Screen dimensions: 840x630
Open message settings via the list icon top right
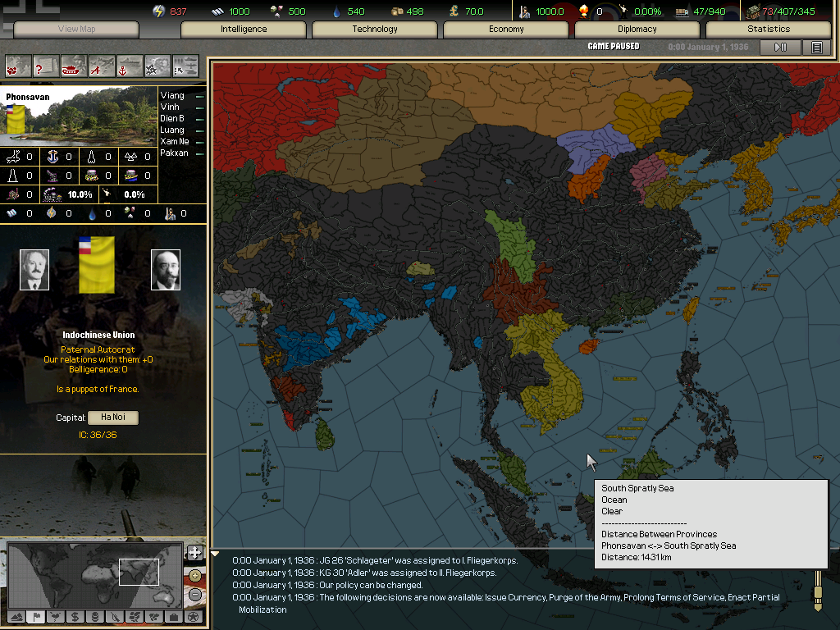815,47
